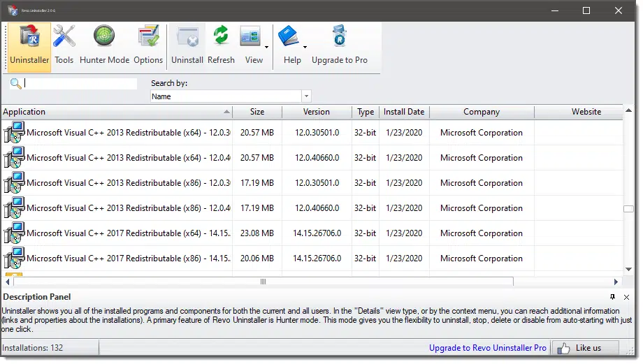Screen dimensions: 643x364
Task: Expand the View dropdown arrow
Action: [266, 47]
